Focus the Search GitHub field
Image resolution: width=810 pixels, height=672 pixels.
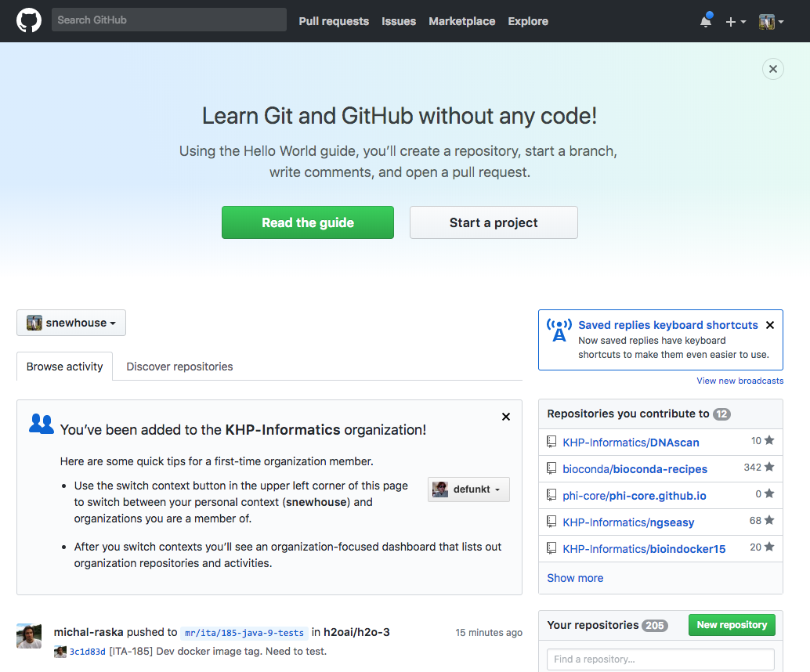pos(169,20)
